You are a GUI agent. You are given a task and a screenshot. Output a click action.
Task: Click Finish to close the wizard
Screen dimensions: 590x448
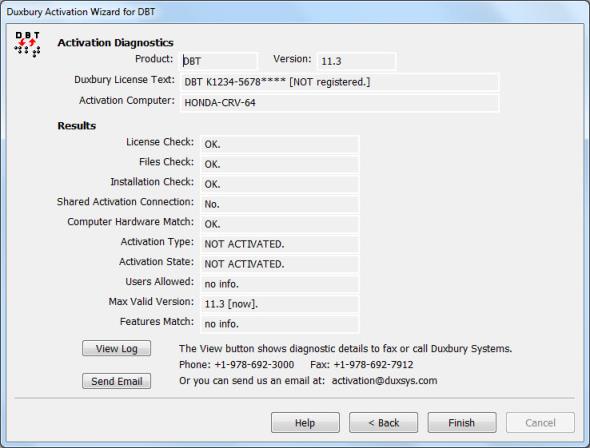click(462, 423)
